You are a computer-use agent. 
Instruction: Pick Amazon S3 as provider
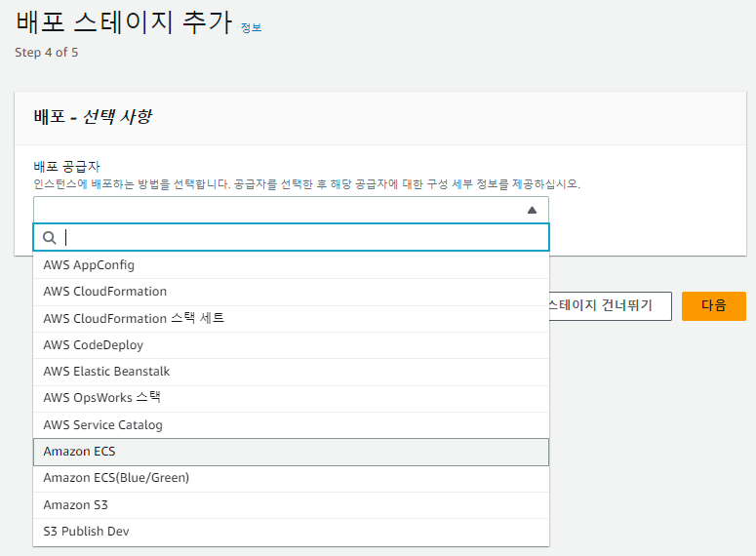(292, 505)
